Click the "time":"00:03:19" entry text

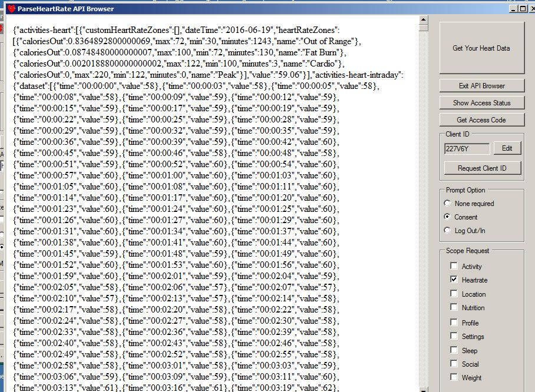tap(285, 387)
